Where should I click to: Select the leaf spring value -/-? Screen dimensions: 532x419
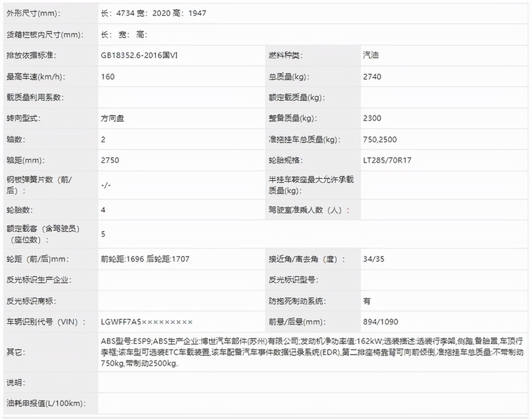[x=106, y=185]
